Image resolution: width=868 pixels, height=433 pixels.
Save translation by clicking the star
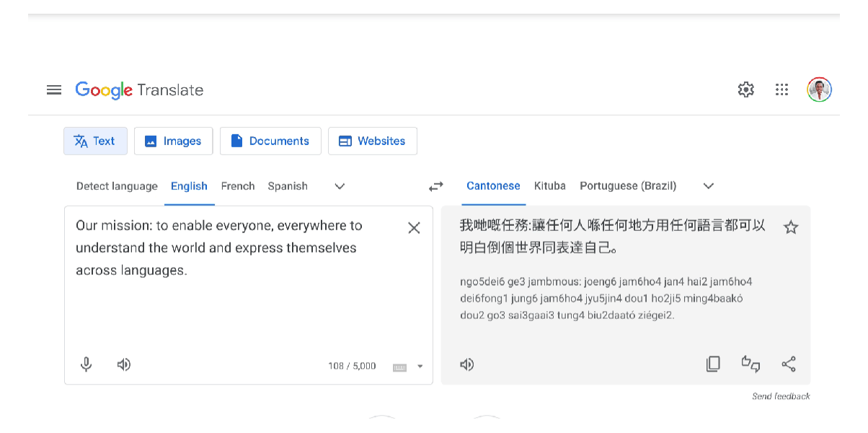click(790, 226)
